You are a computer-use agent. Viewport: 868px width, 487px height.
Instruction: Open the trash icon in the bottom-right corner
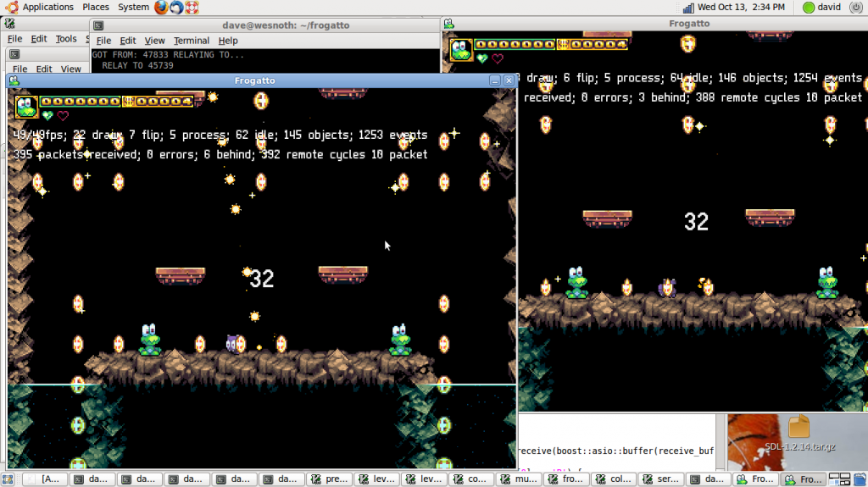click(860, 479)
